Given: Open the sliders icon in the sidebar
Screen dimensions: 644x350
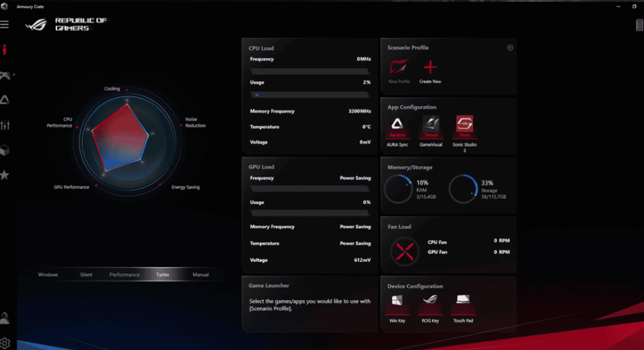Looking at the screenshot, I should point(5,125).
